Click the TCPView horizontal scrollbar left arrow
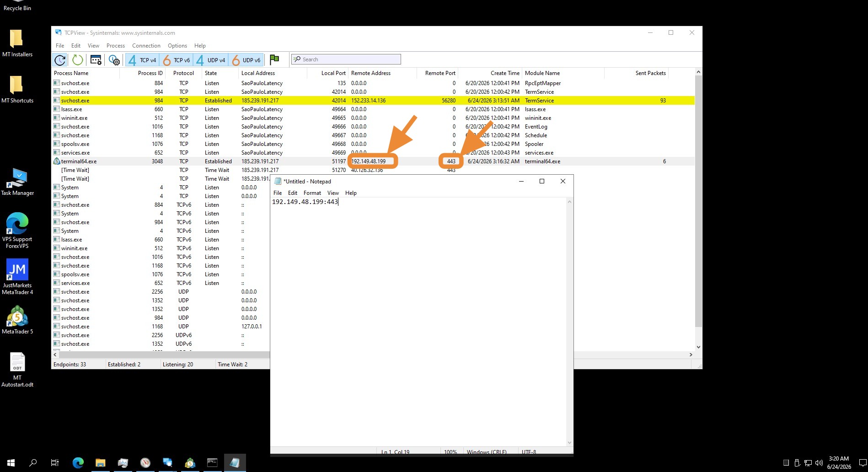 point(55,354)
